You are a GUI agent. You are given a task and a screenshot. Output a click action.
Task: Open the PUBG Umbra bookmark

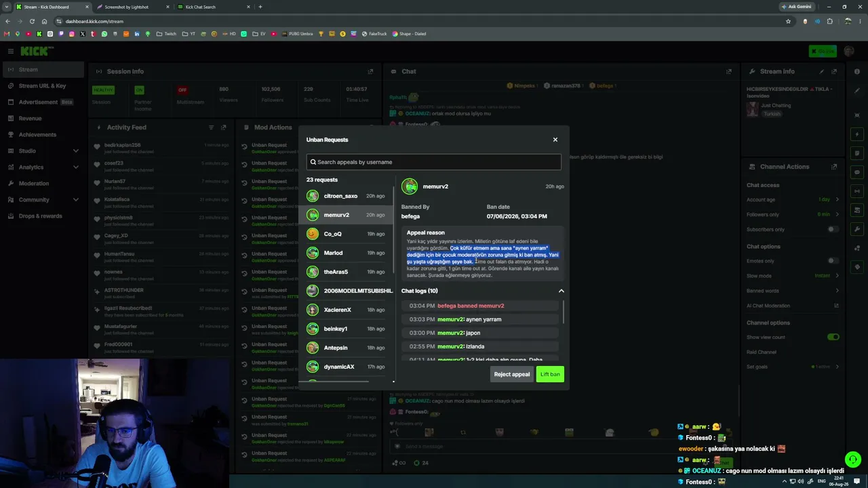tap(297, 34)
